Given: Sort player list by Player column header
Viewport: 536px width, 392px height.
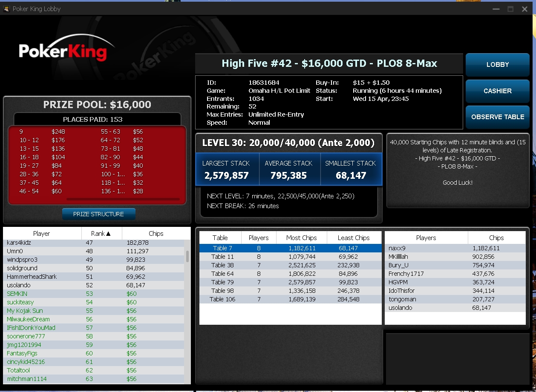Looking at the screenshot, I should [42, 233].
